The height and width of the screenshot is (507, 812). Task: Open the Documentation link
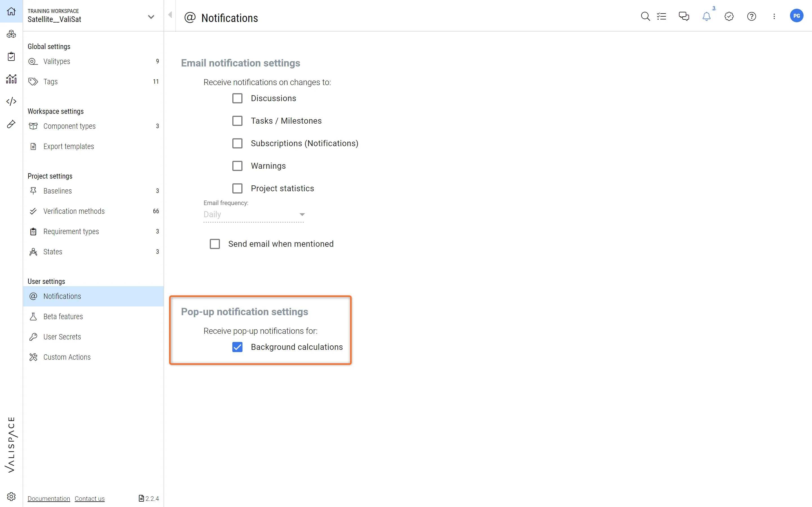click(49, 499)
